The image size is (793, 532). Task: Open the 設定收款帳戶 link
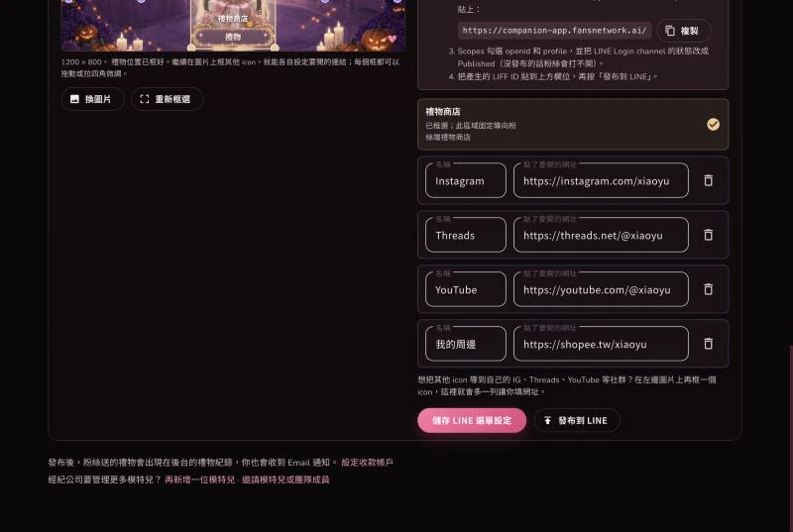(x=367, y=463)
